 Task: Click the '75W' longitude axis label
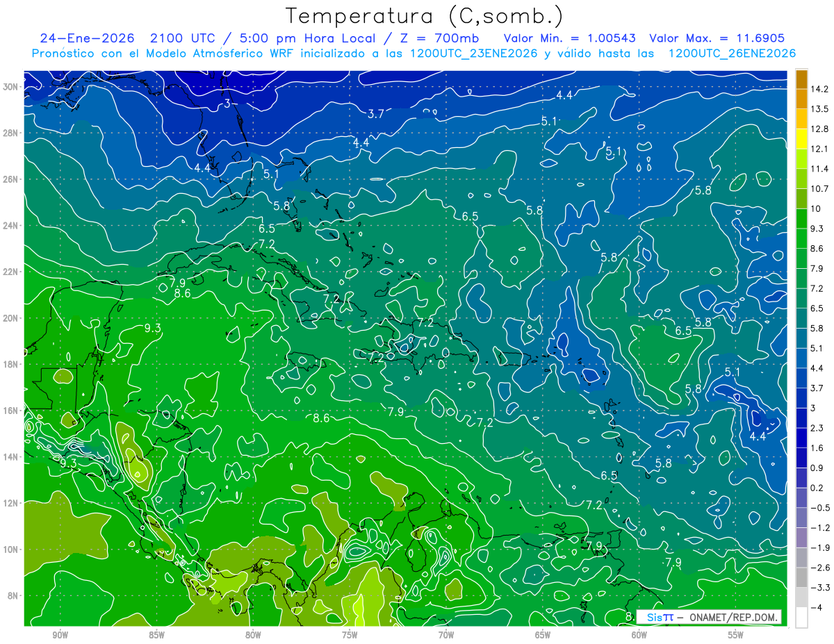(x=350, y=635)
